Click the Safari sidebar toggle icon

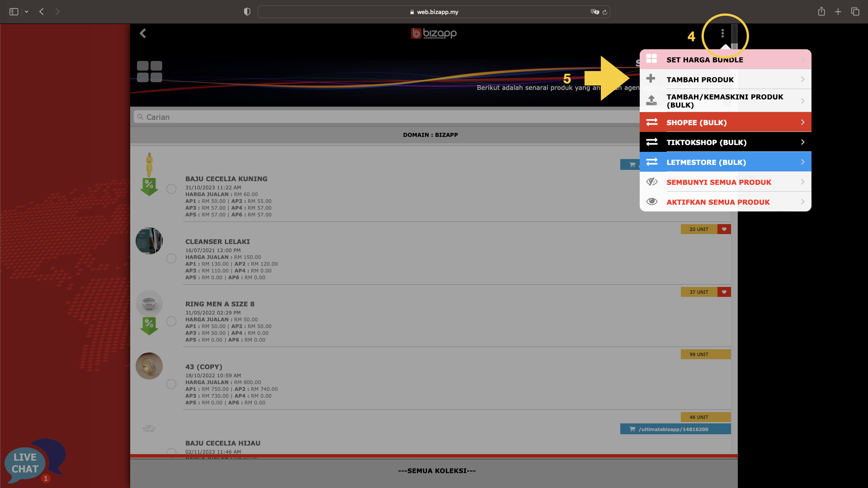tap(14, 12)
